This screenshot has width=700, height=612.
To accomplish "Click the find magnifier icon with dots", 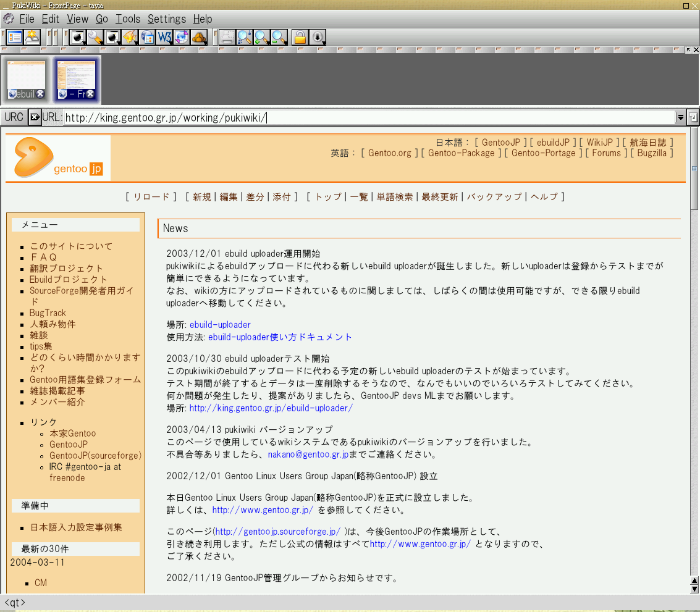I will click(245, 38).
